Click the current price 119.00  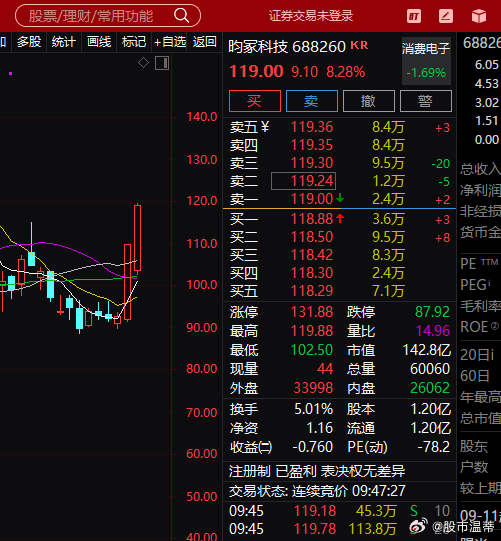(256, 72)
